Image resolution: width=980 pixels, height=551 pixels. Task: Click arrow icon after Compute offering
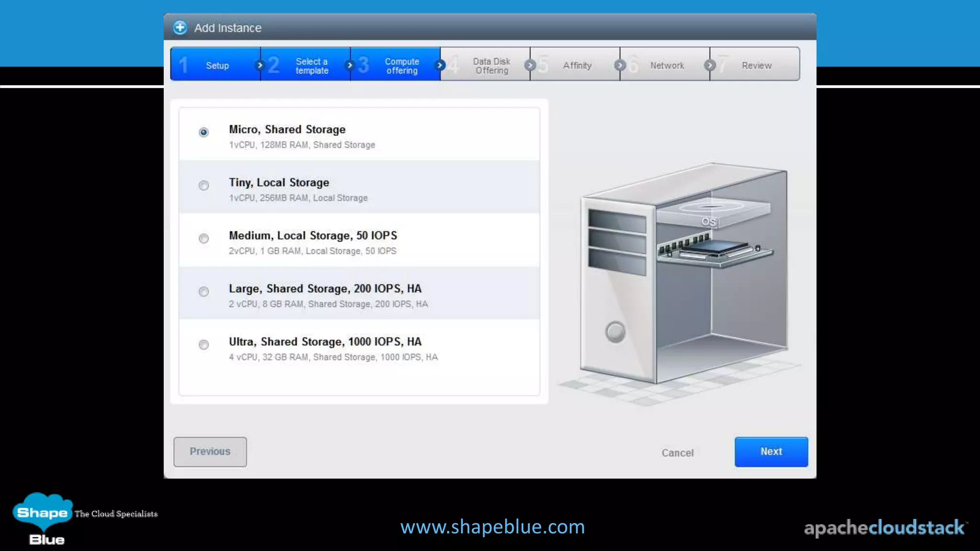[x=440, y=65]
